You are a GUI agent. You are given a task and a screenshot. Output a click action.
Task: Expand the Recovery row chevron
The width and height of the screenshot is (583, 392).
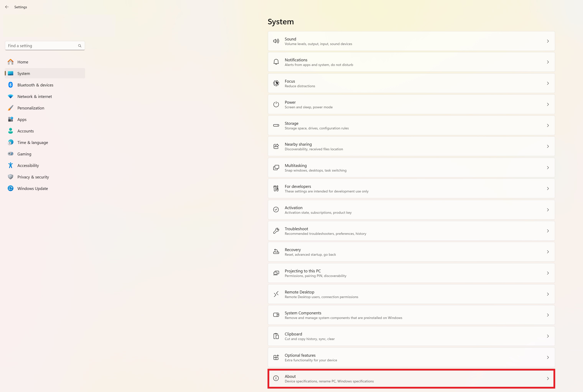548,252
